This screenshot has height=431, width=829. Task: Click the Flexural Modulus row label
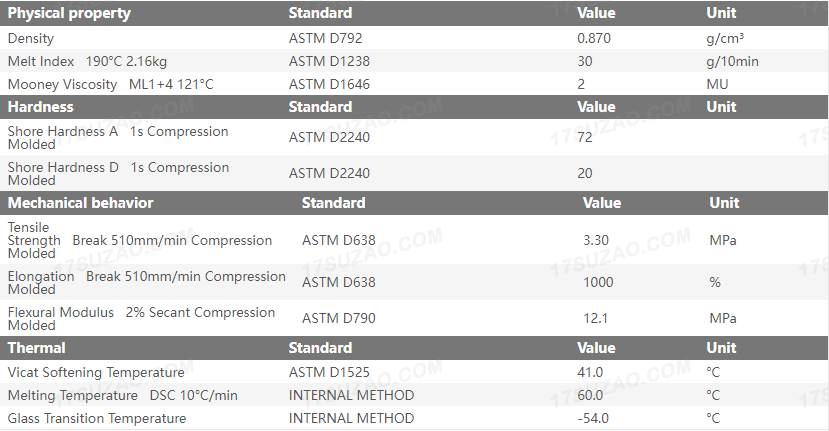(x=141, y=318)
